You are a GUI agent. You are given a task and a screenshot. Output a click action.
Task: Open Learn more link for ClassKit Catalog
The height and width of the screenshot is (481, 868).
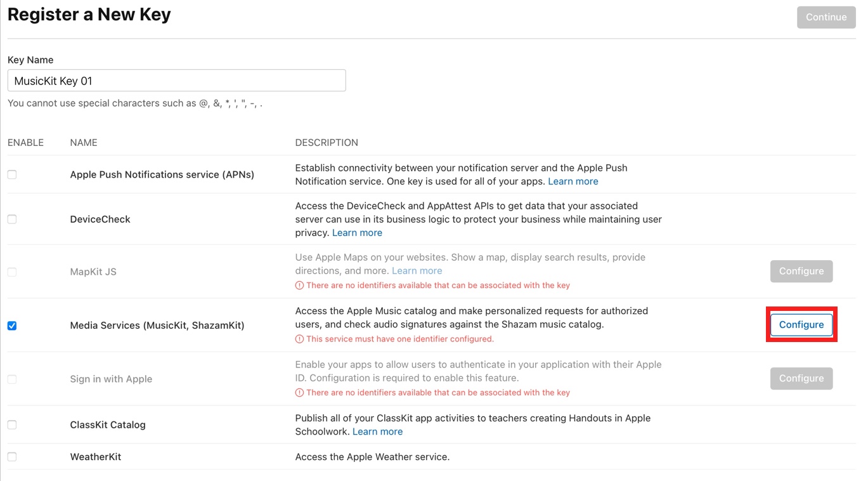[x=377, y=432]
